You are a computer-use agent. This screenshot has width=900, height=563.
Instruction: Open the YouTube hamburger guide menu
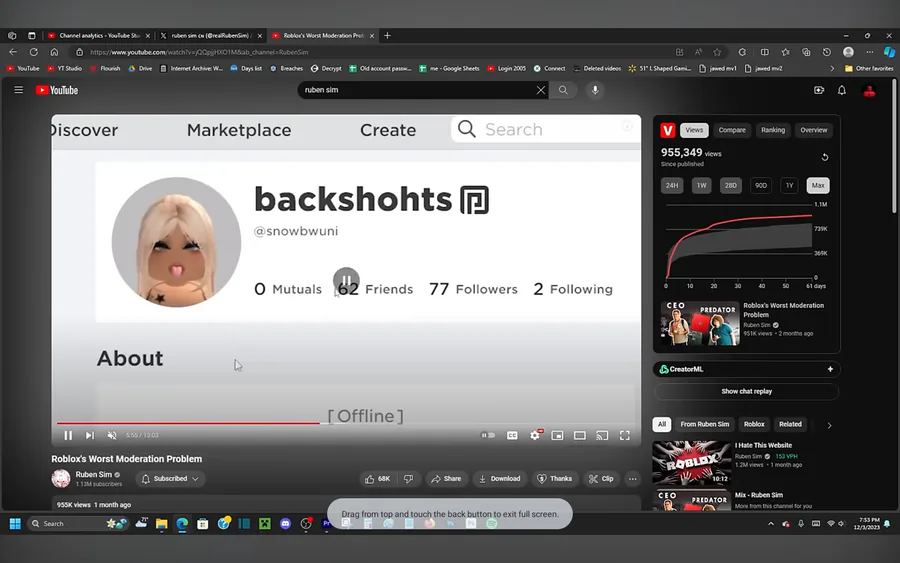(19, 90)
